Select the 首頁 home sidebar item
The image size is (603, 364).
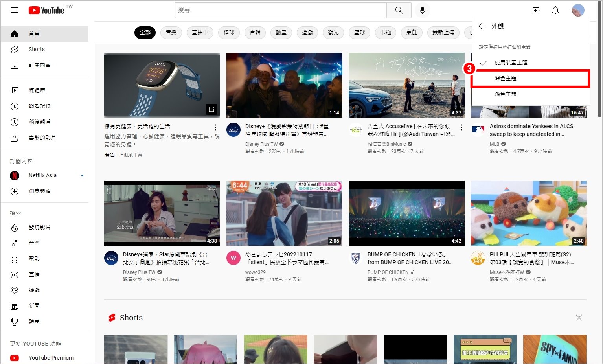click(x=44, y=33)
